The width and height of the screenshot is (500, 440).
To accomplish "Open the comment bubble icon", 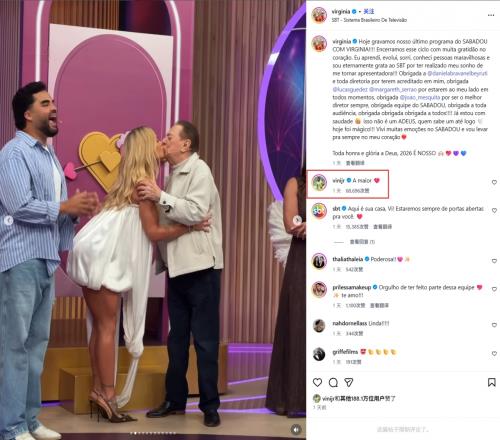I will (x=333, y=382).
